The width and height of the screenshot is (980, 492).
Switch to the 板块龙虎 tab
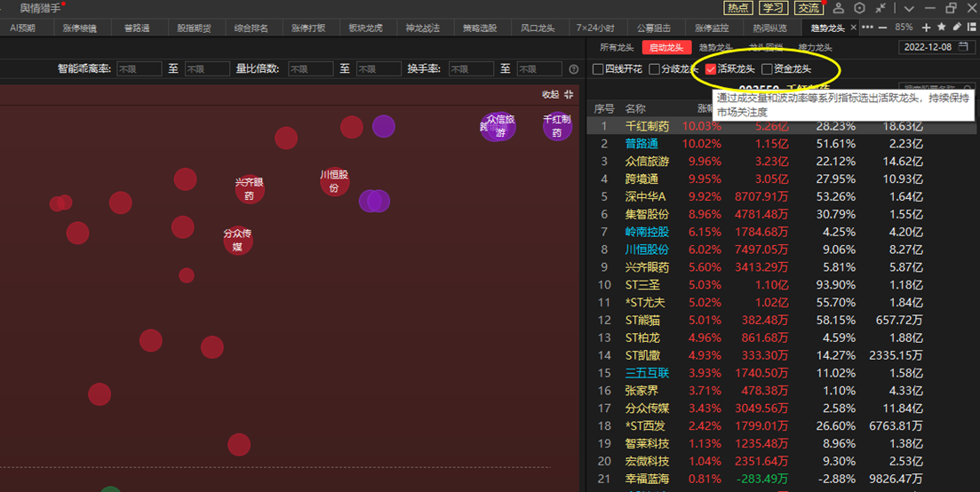[366, 28]
